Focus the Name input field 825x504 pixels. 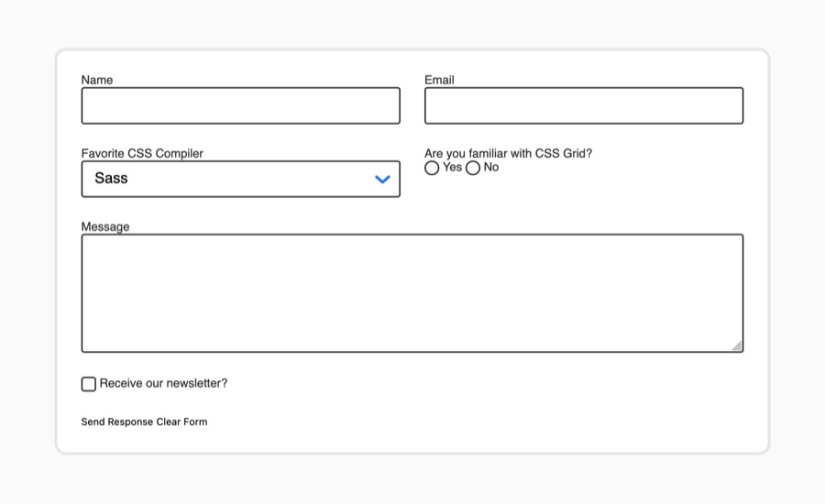coord(240,105)
